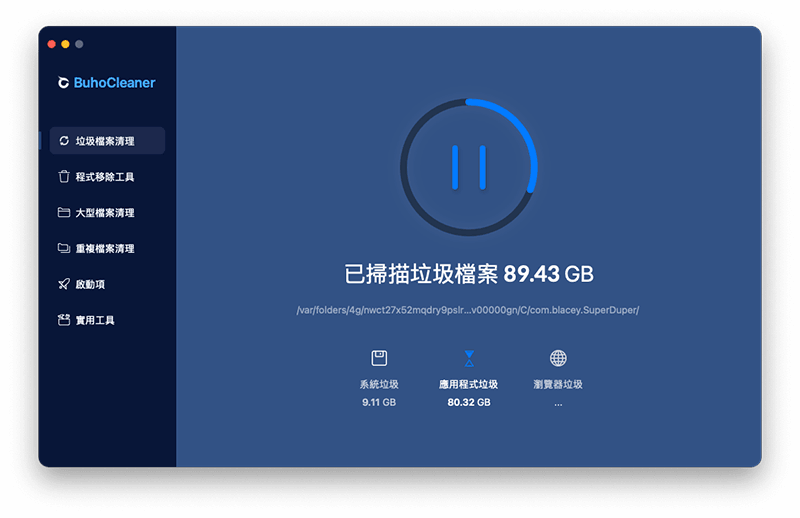Go to 啟動項 in the sidebar
800x518 pixels.
point(107,284)
